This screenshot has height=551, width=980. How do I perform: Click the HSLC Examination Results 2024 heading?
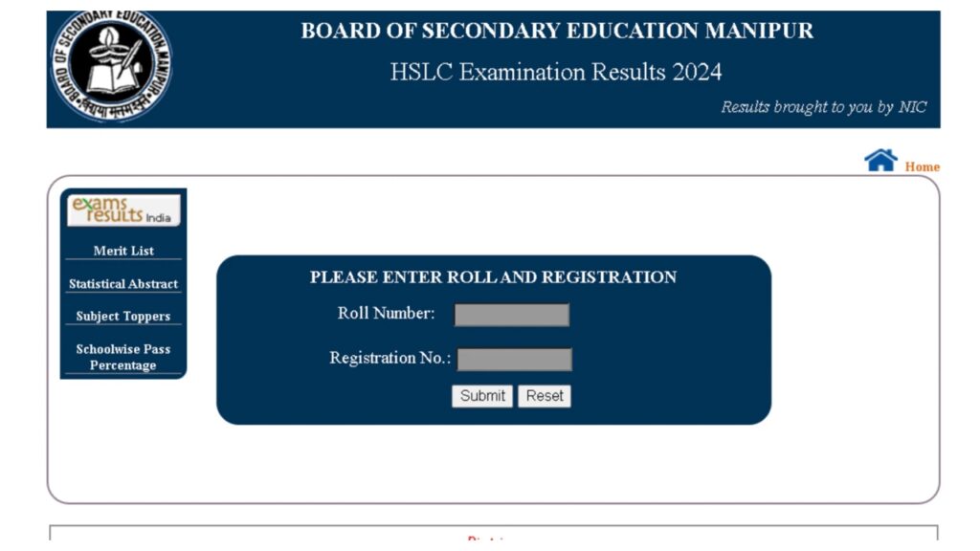555,72
